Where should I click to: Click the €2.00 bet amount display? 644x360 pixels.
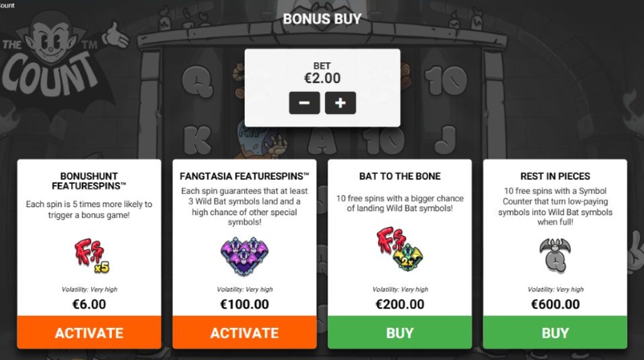pos(322,79)
